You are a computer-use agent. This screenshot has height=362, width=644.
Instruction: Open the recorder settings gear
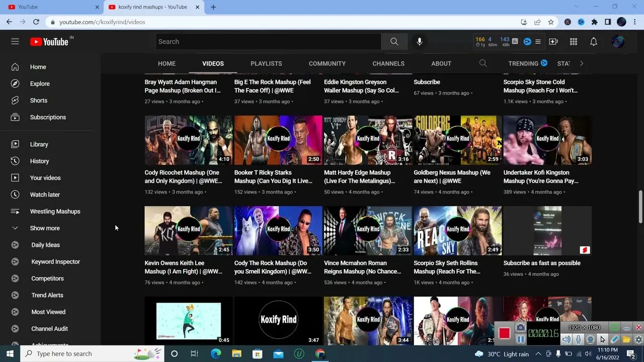[638, 340]
